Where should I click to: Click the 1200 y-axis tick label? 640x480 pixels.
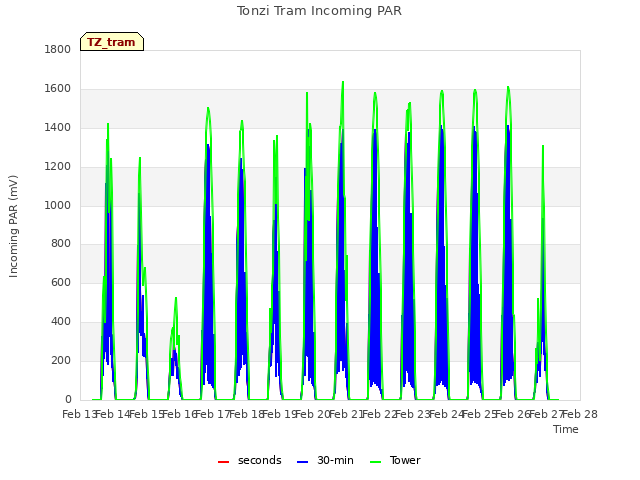[58, 167]
